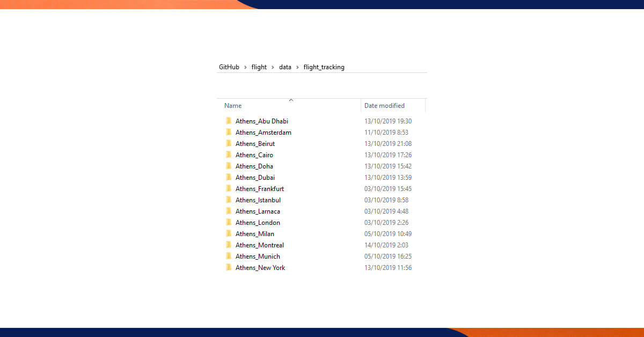
Task: Expand the chevron after flight in breadcrumb
Action: (273, 67)
